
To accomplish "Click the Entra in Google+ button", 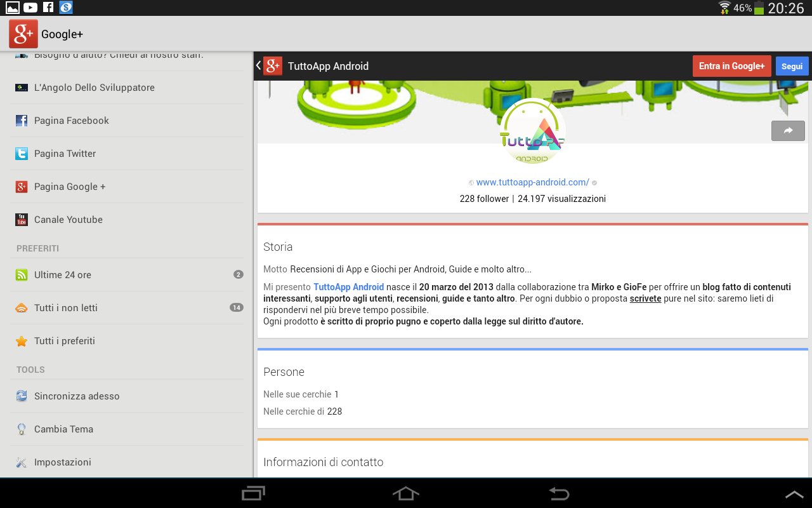I will point(732,66).
